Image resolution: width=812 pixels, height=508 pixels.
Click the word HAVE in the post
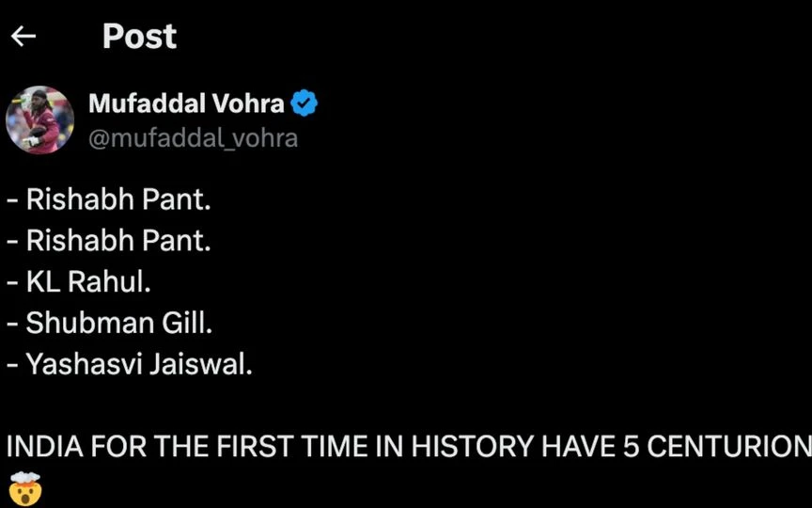pyautogui.click(x=578, y=446)
